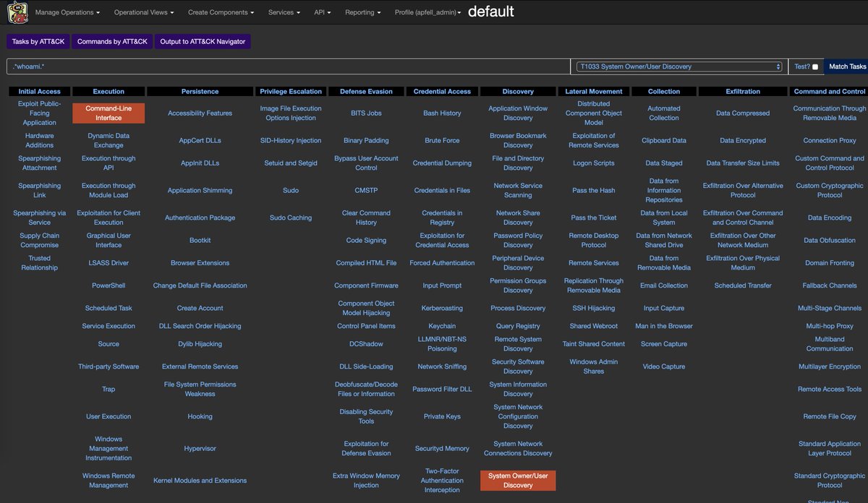
Task: Select the Privilege Escalation column header
Action: [291, 92]
